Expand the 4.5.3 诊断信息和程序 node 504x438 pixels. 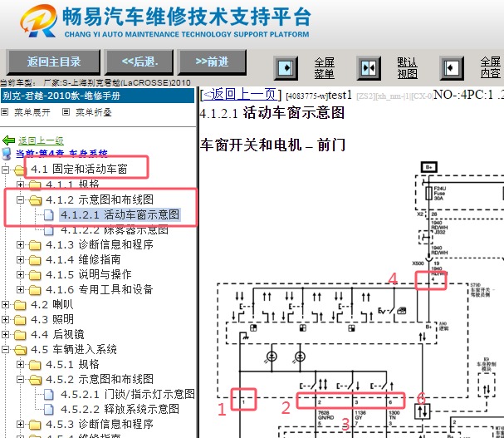coord(20,424)
